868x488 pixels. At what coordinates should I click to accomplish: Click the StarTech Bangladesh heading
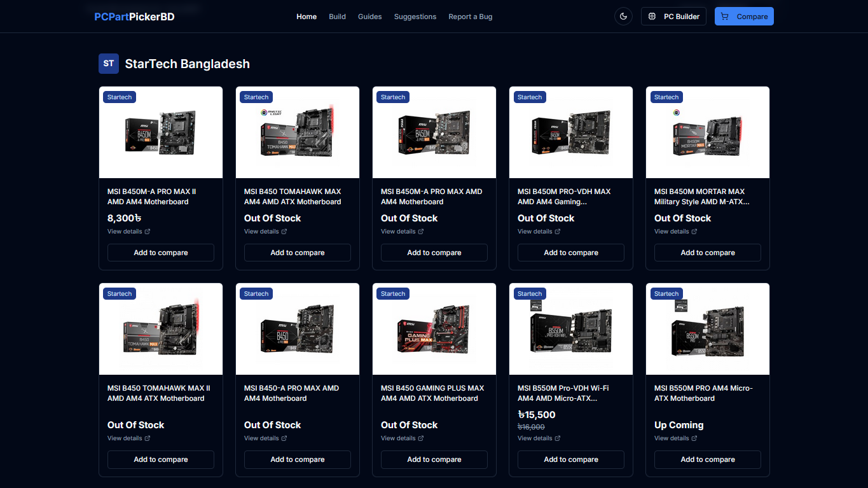(188, 64)
